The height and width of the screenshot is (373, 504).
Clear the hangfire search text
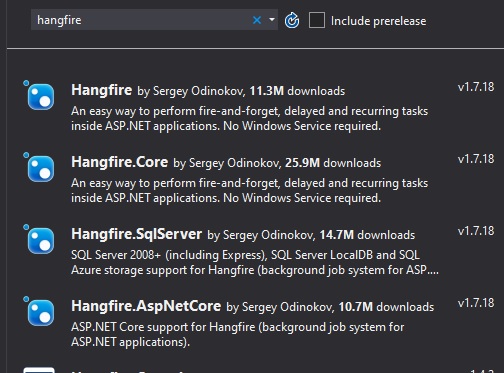tap(257, 20)
